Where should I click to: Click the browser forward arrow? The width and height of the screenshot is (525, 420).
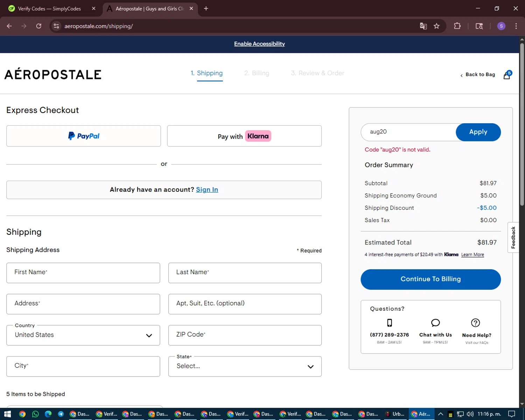[24, 26]
